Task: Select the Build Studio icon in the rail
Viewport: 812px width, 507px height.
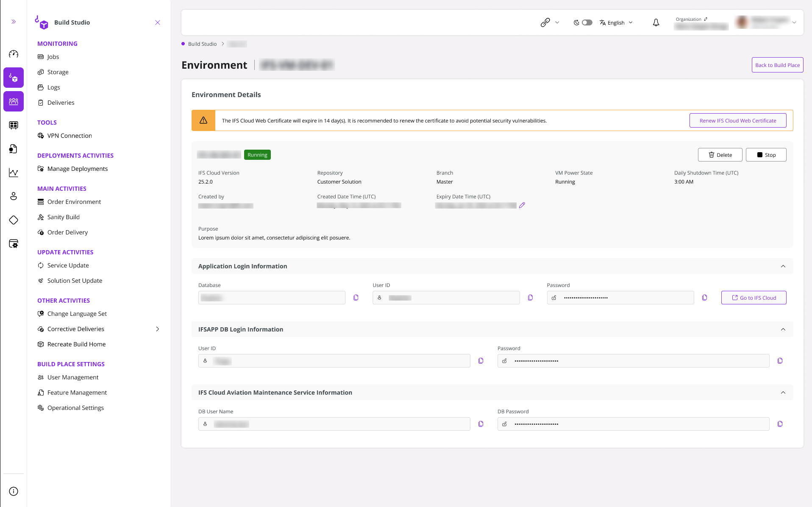Action: pyautogui.click(x=14, y=78)
